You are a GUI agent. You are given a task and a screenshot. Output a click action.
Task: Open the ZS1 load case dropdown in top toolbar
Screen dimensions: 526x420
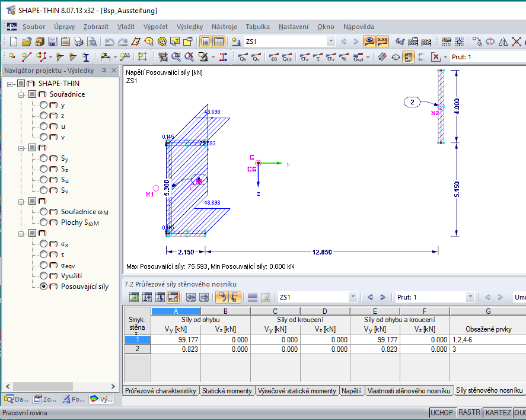tap(331, 42)
